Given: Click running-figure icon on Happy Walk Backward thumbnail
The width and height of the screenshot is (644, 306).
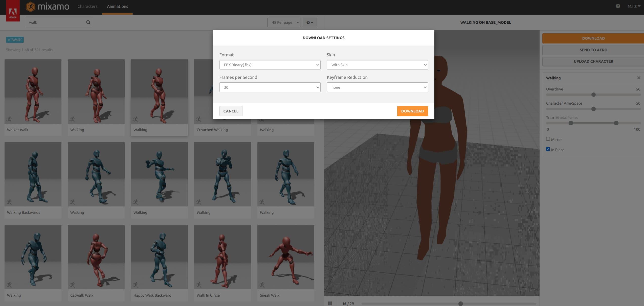Looking at the screenshot, I should click(136, 285).
